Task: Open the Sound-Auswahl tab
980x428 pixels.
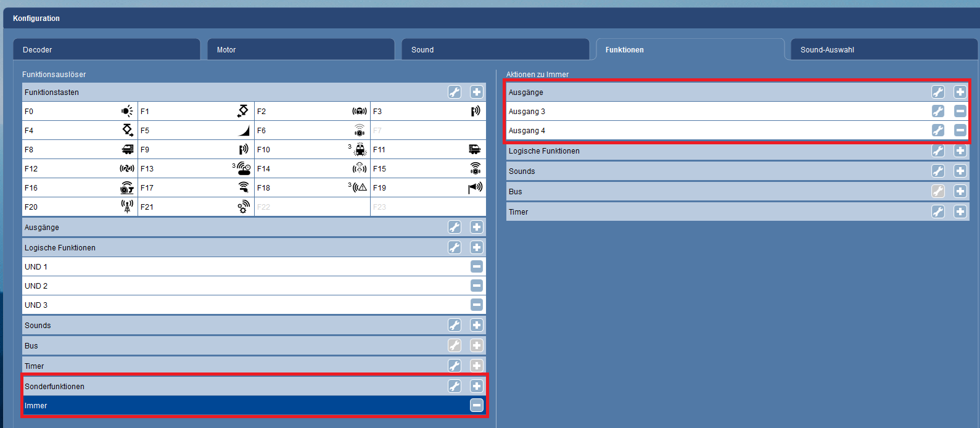Action: click(883, 50)
